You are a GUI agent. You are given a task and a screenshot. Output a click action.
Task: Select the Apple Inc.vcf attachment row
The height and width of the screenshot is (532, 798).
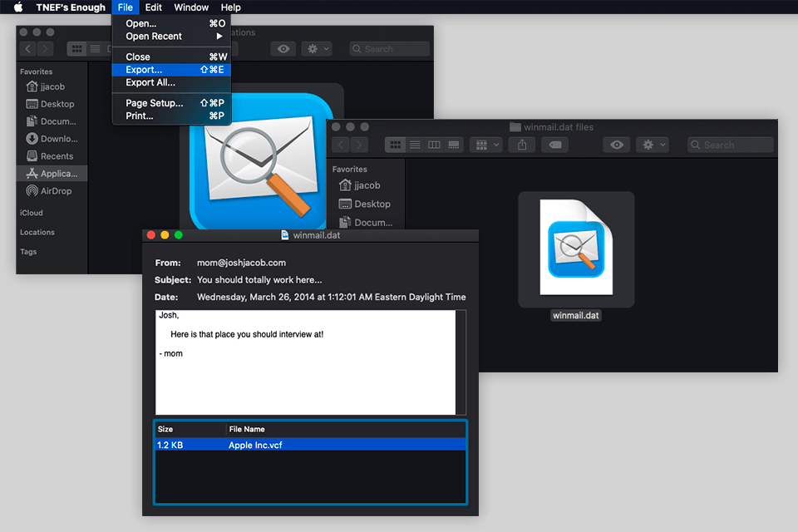[310, 445]
